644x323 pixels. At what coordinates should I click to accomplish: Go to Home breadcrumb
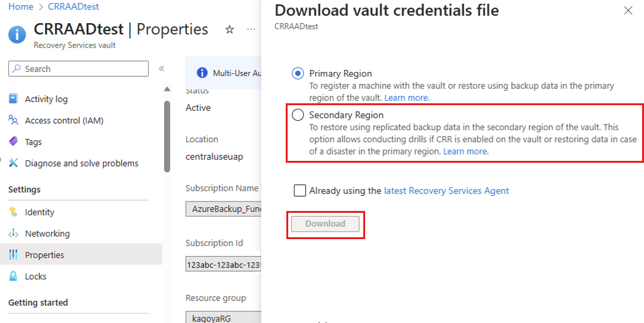[x=21, y=7]
